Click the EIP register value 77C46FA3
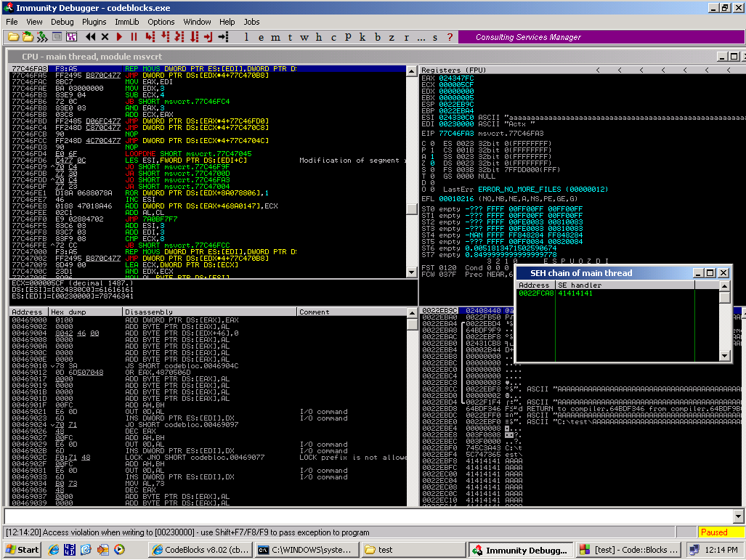This screenshot has height=560, width=746. [x=456, y=134]
